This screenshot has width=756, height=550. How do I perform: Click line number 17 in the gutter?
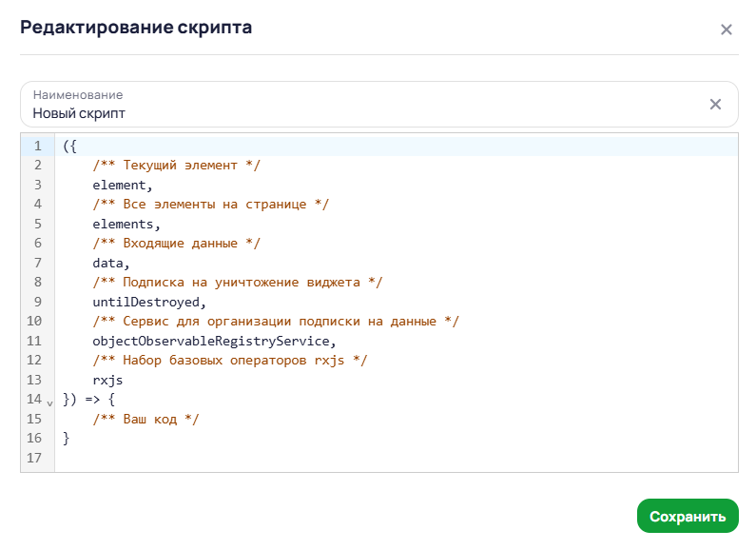(37, 458)
